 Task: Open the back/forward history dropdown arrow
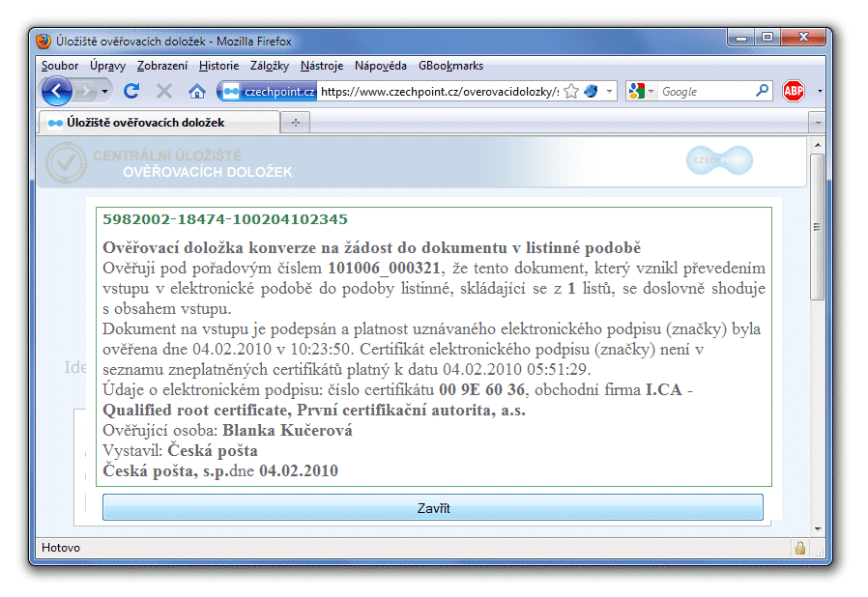(104, 92)
